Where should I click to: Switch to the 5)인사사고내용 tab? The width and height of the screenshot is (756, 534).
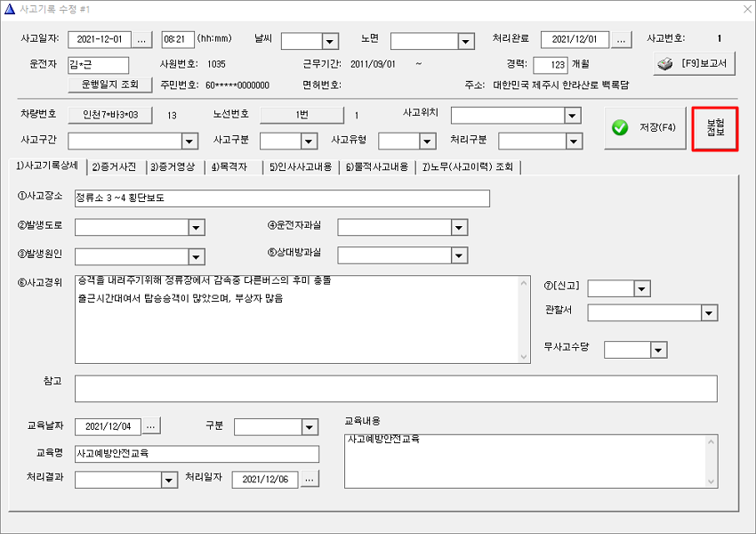coord(301,167)
